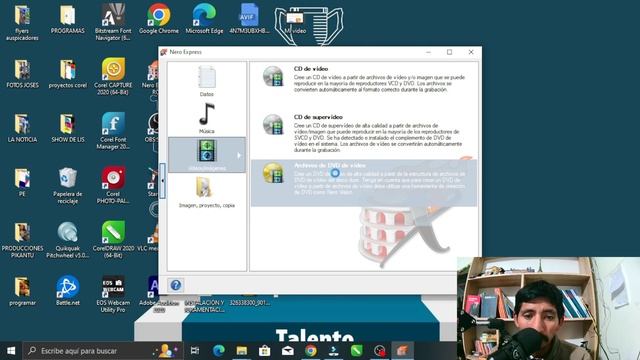Screen dimensions: 640x360
Task: Open PRODUCCIONES PIKANTU folder
Action: pyautogui.click(x=22, y=240)
